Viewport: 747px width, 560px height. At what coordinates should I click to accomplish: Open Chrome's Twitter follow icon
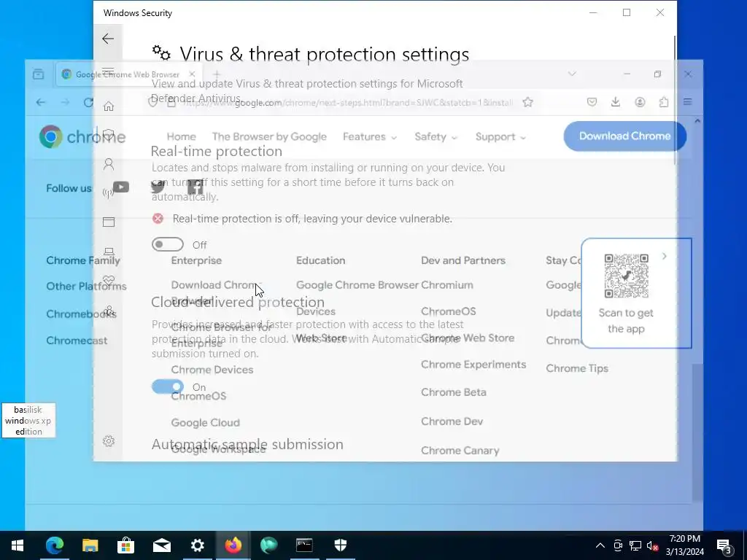[x=158, y=187]
